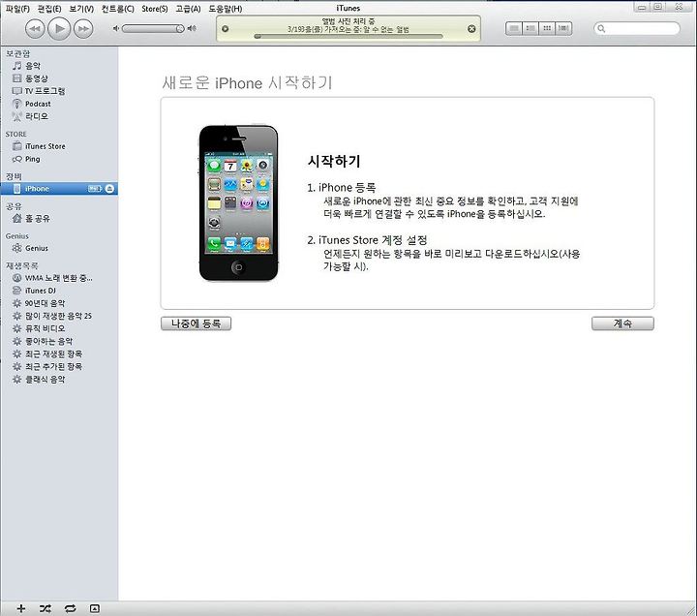Open the 뮤직 비디오 playlist
The image size is (697, 616).
coord(45,328)
